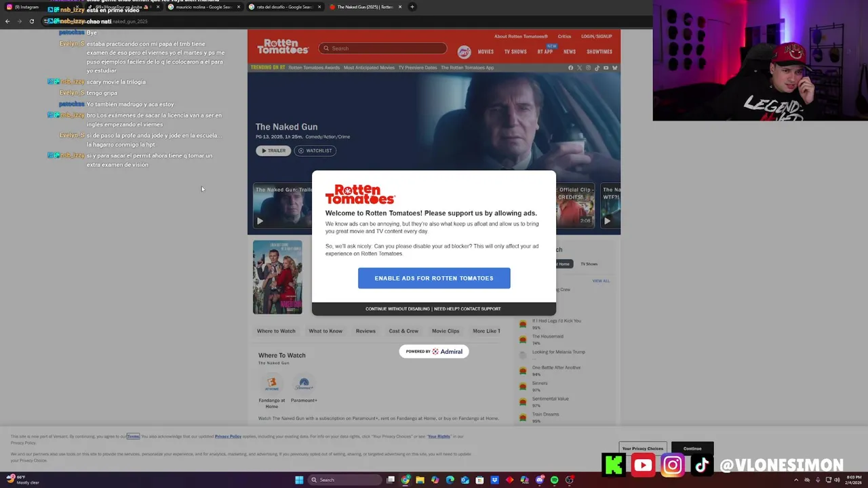The image size is (868, 488).
Task: Open the Terms link in cookie banner
Action: (133, 436)
